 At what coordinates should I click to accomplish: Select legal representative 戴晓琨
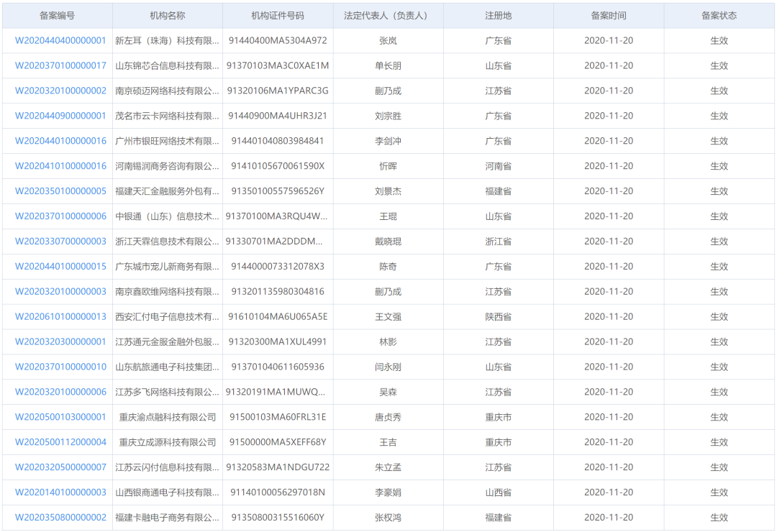388,242
